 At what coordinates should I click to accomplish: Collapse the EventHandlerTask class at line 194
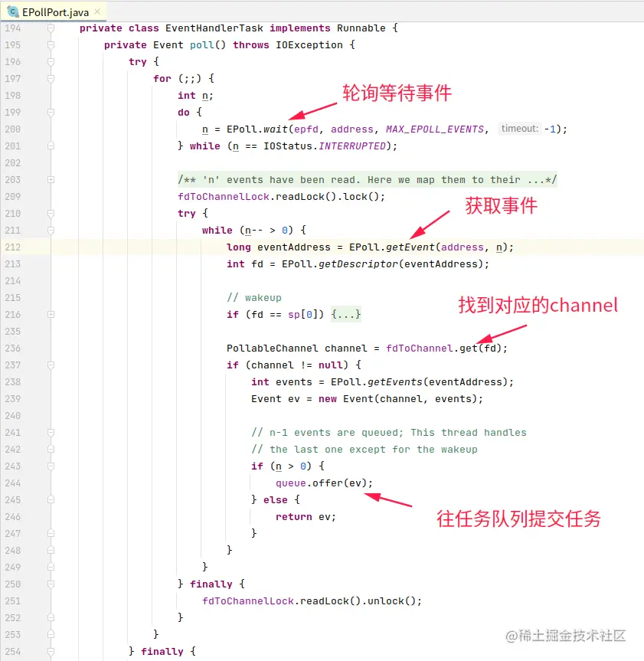(51, 28)
